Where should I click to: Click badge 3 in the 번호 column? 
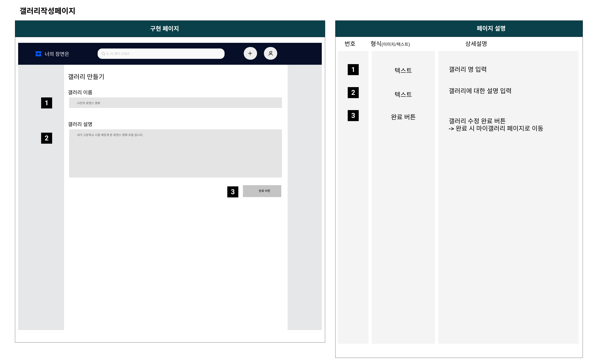click(x=353, y=116)
